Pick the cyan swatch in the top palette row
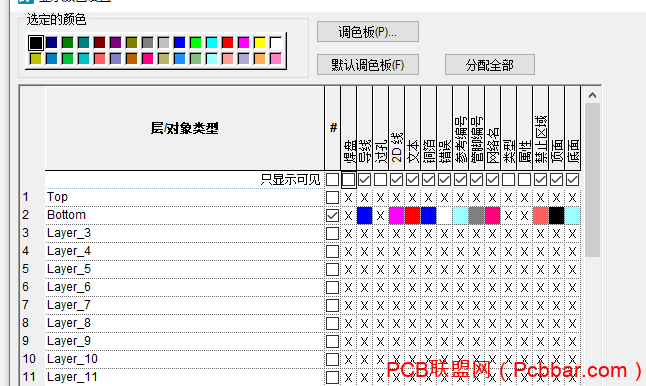The height and width of the screenshot is (386, 646). click(212, 43)
